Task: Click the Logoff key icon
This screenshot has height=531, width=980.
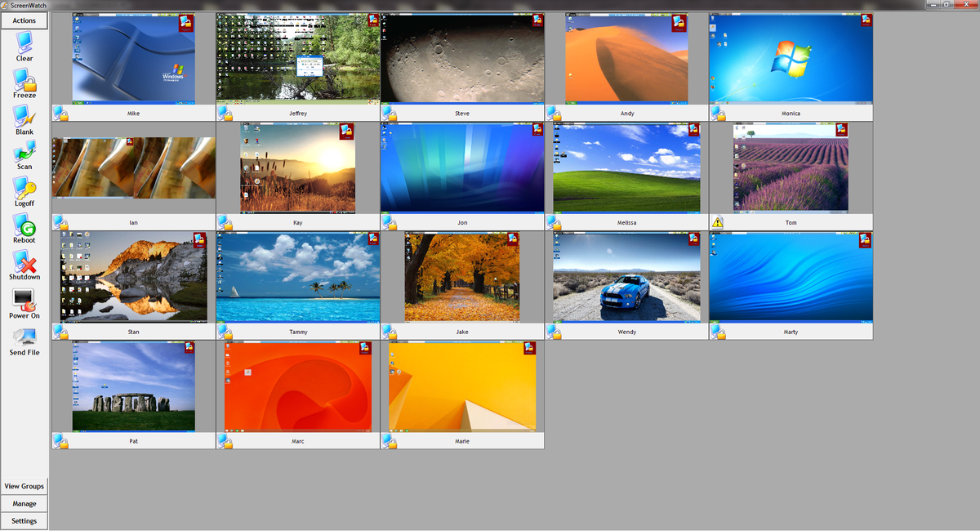Action: 24,187
